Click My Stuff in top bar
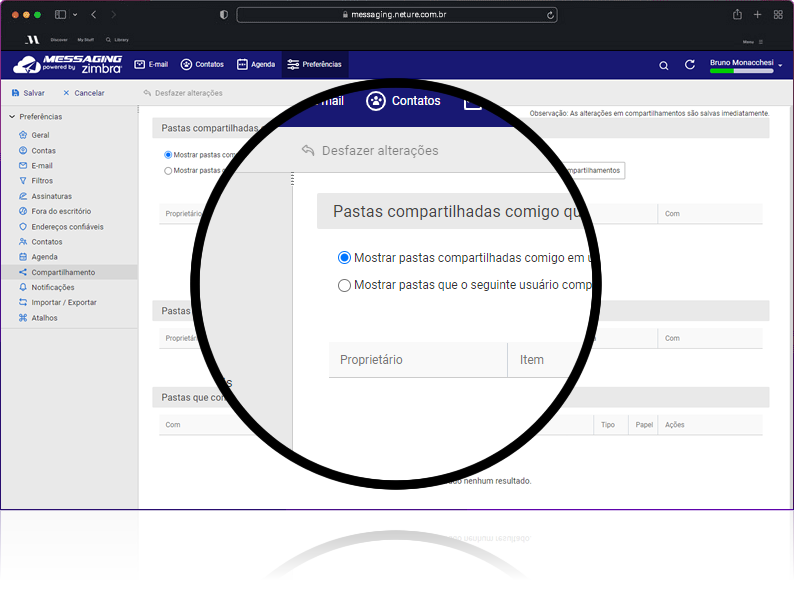Screen dimensions: 794x594 point(86,39)
